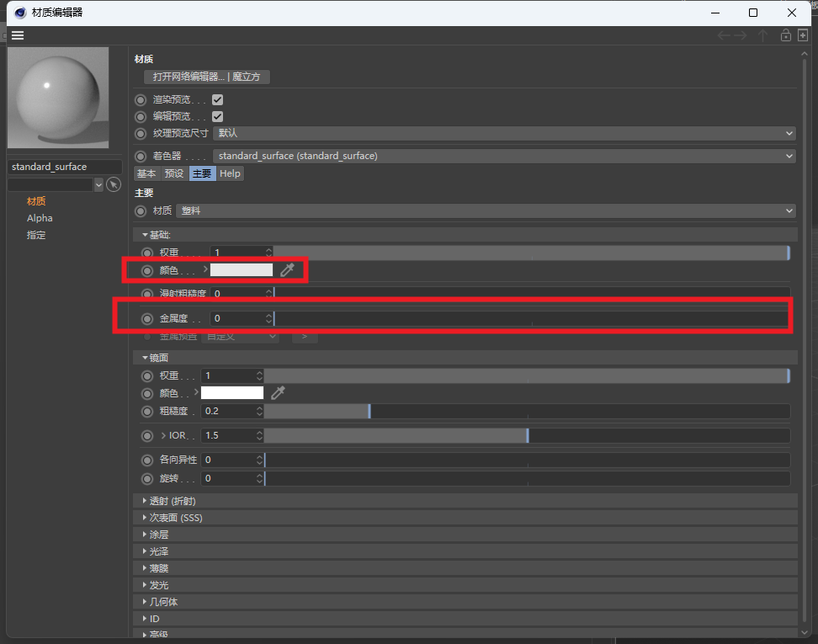Viewport: 818px width, 644px height.
Task: Open the 纹理预览尺寸 dropdown
Action: (502, 133)
